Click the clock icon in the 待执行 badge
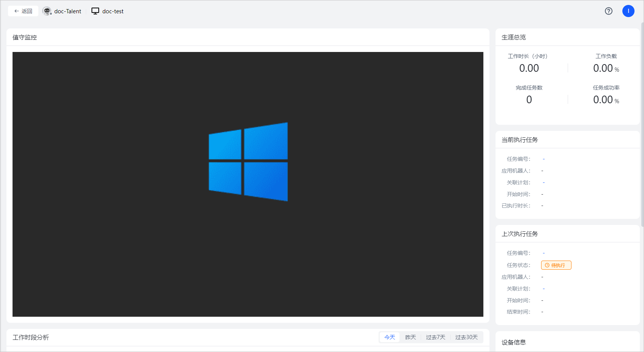This screenshot has width=644, height=352. click(547, 266)
